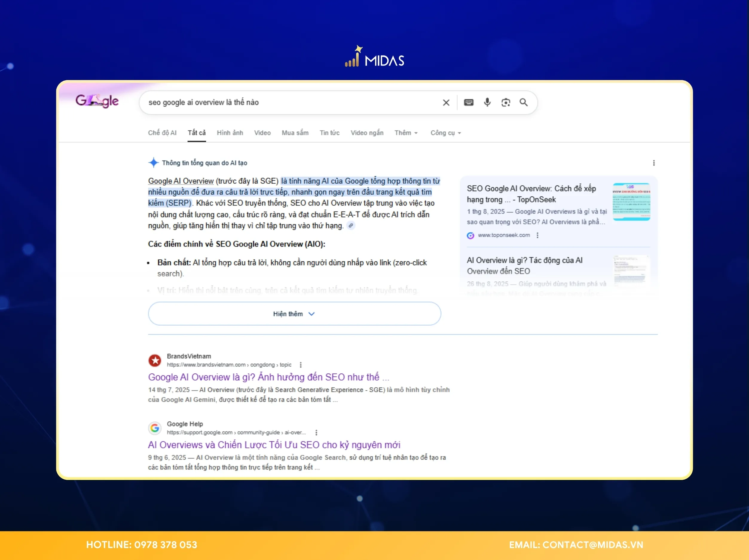The width and height of the screenshot is (749, 560).
Task: Click the TopOnSeek article thumbnail image
Action: 632,201
